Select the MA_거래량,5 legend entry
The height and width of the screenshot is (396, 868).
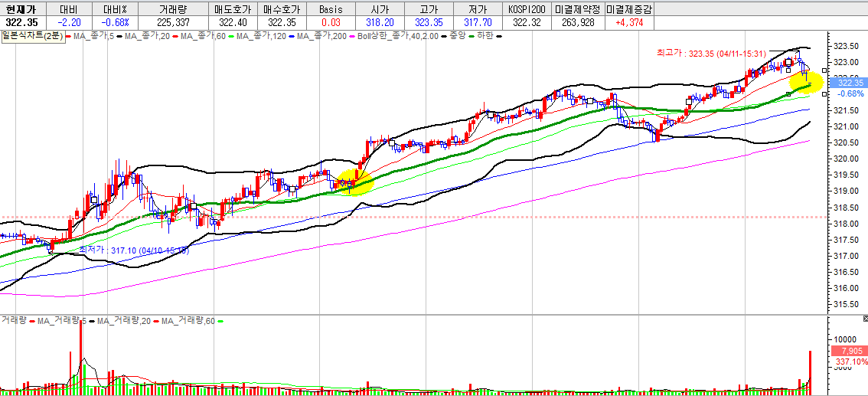pyautogui.click(x=60, y=320)
